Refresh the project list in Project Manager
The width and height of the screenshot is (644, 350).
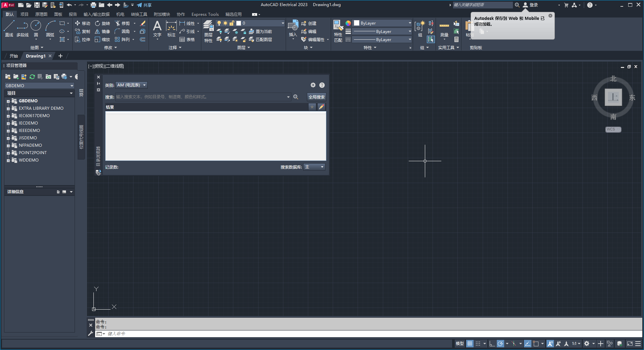(x=32, y=77)
